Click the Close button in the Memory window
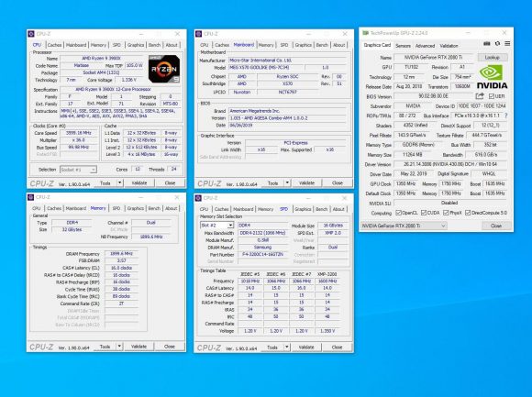Viewport: 532px width, 397px height. pyautogui.click(x=170, y=347)
